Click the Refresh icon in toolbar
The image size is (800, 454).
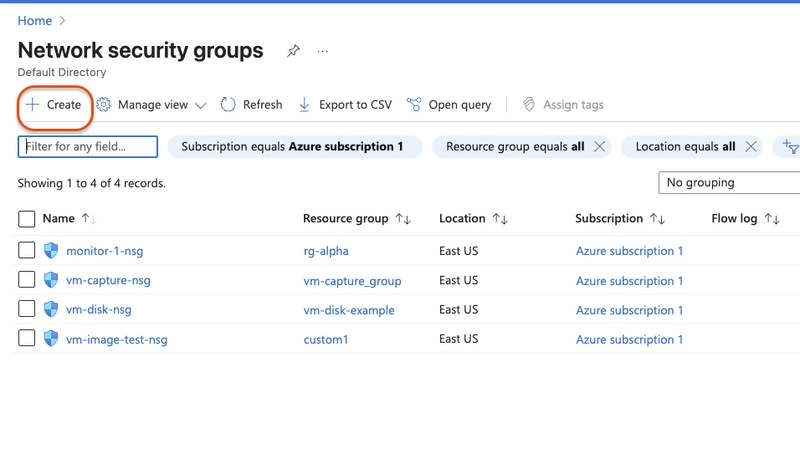(228, 105)
